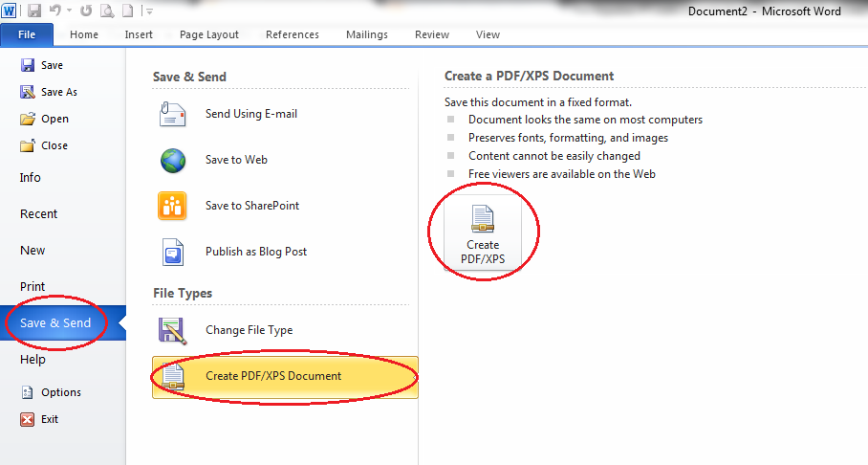
Task: Click 'Save this document in a fixed format.' text
Action: click(538, 102)
